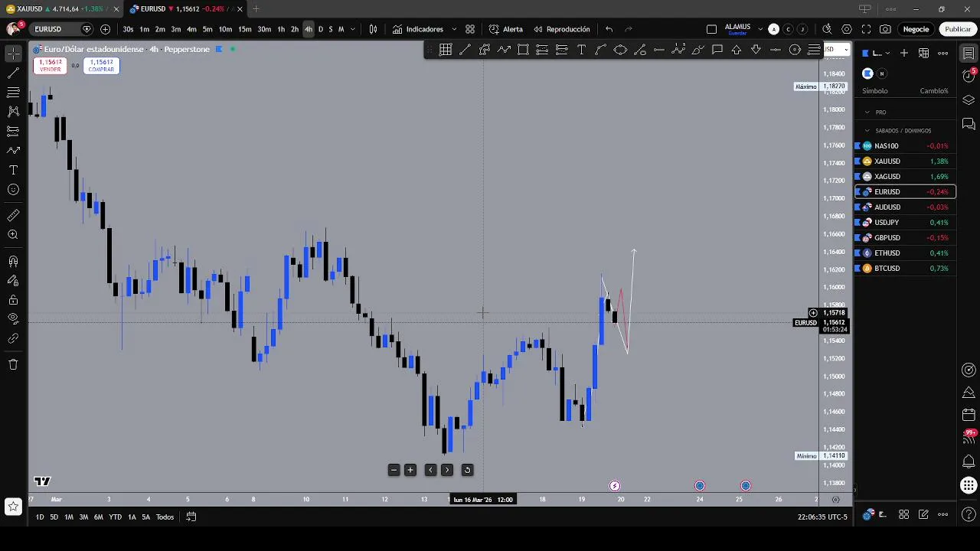This screenshot has height=551, width=980.
Task: Click the VENDER sell button
Action: pos(50,66)
